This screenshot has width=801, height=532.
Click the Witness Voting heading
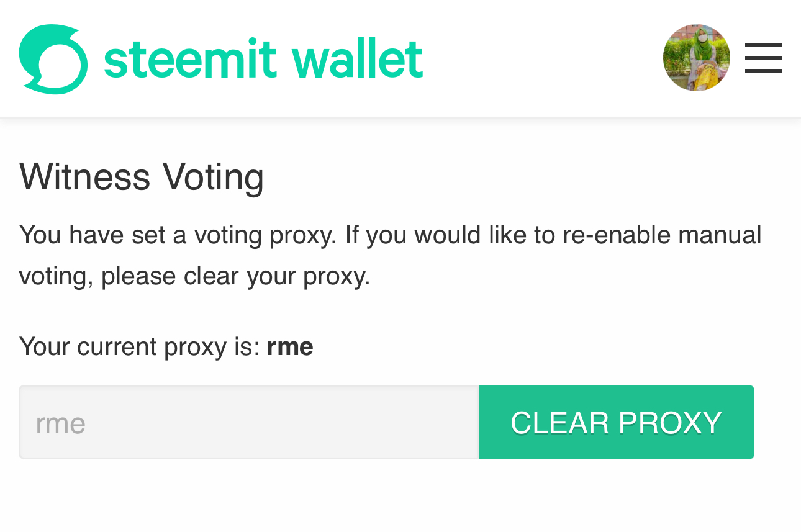point(142,176)
